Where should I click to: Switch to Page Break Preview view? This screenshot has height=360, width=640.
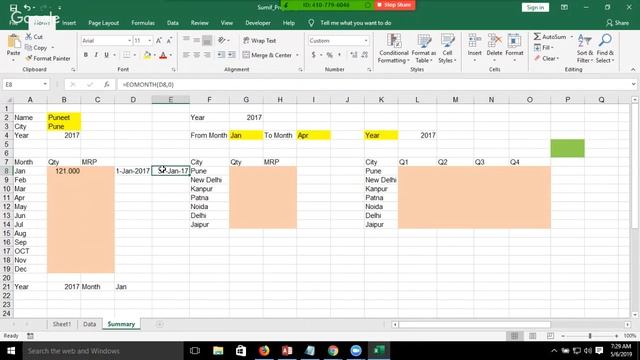tap(550, 336)
